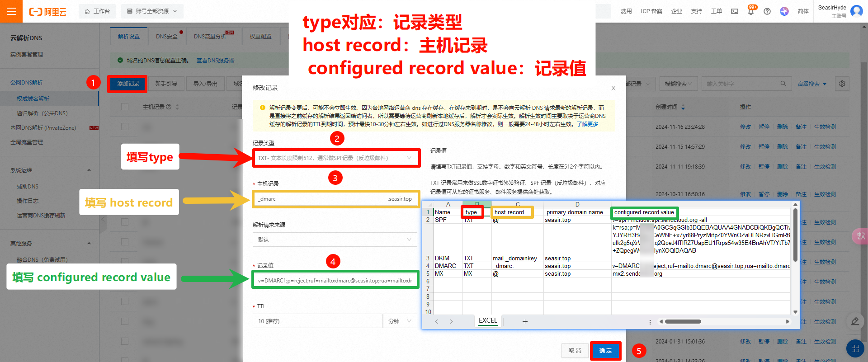Viewport: 868px width, 362px height.
Task: Click the pink translate floating icon
Action: click(860, 236)
